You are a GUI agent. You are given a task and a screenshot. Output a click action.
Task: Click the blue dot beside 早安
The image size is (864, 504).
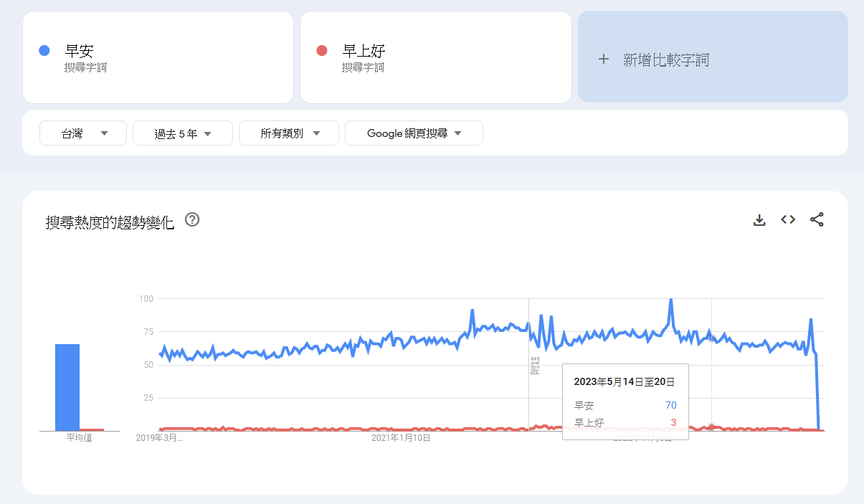tap(44, 51)
